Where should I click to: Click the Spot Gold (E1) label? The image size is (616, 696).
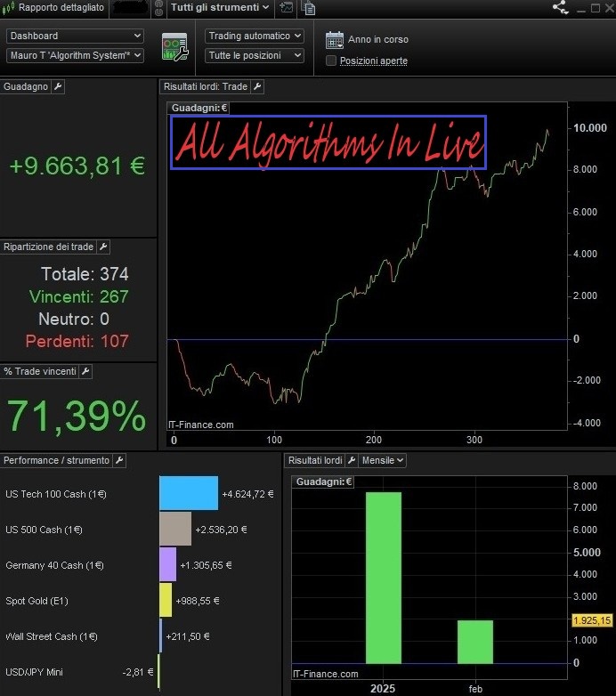[36, 601]
